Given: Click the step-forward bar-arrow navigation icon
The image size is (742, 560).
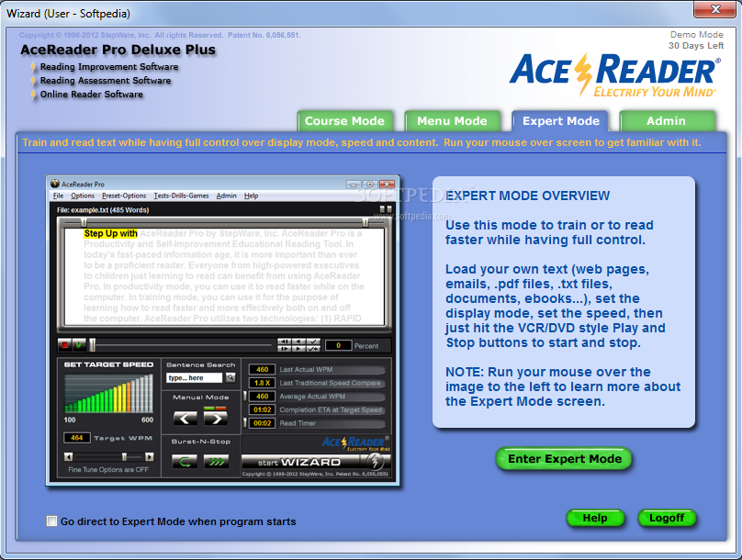Looking at the screenshot, I should tap(284, 349).
